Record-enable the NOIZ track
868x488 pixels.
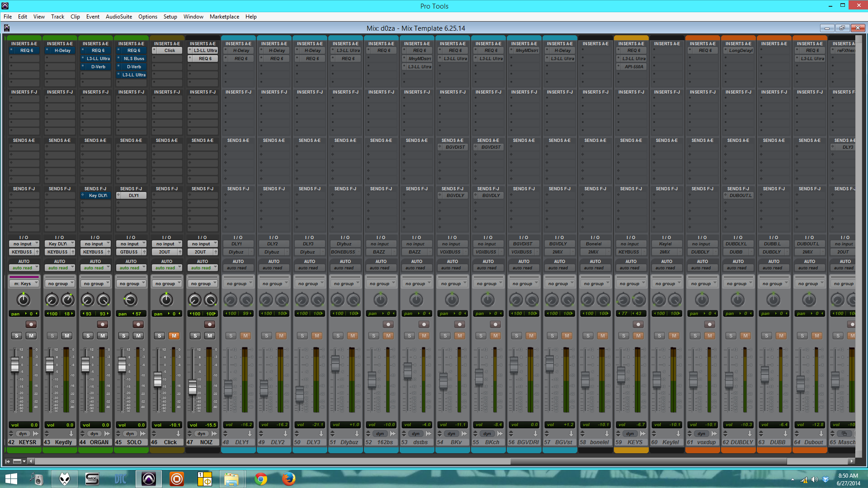coord(209,324)
